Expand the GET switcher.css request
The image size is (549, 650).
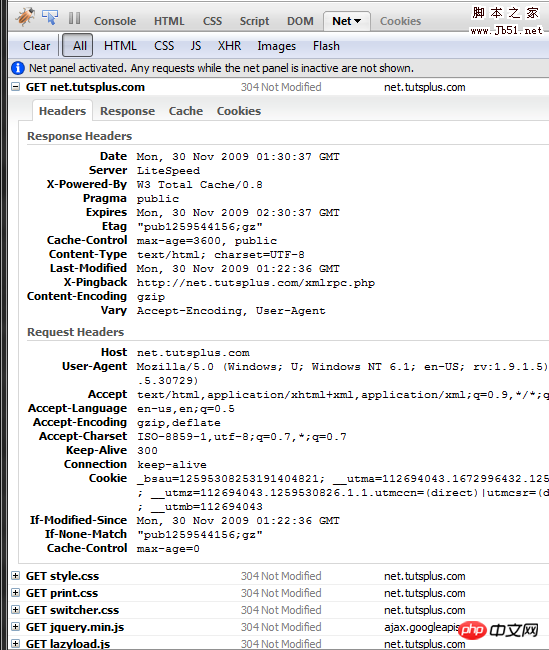(16, 609)
